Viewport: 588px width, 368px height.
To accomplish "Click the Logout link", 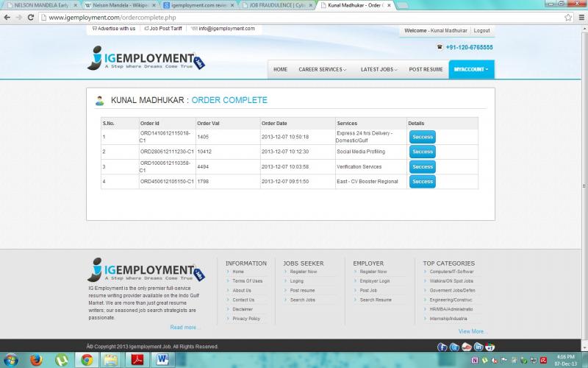I will tap(481, 30).
